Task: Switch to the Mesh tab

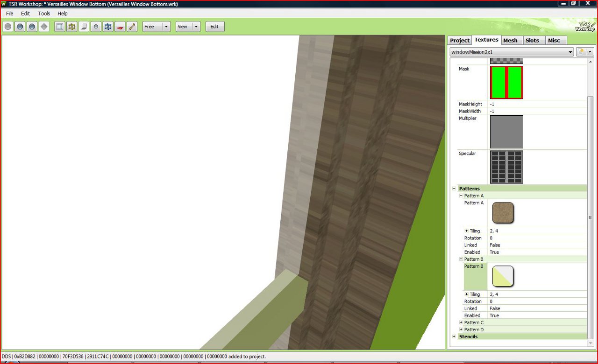Action: point(511,40)
